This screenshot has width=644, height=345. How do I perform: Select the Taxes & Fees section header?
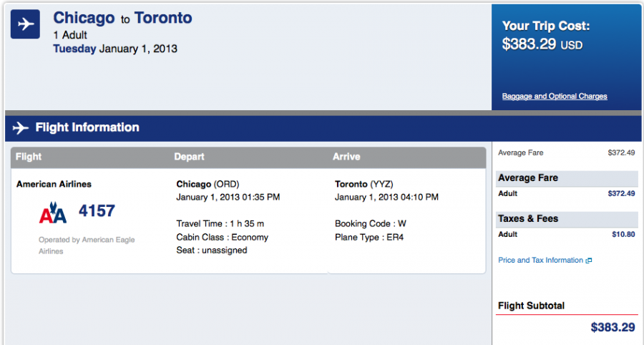pyautogui.click(x=528, y=218)
